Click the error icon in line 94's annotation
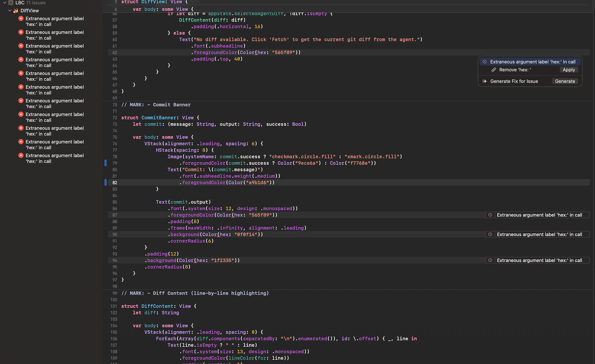The width and height of the screenshot is (595, 364). [490, 260]
